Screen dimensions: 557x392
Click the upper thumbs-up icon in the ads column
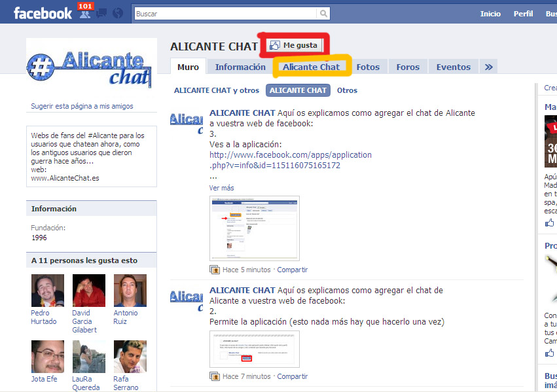549,223
